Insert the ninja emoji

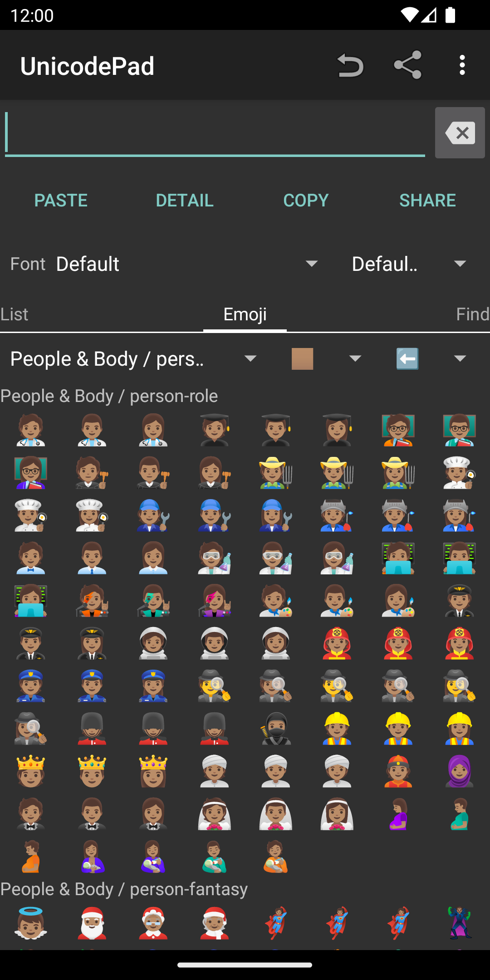tap(275, 729)
